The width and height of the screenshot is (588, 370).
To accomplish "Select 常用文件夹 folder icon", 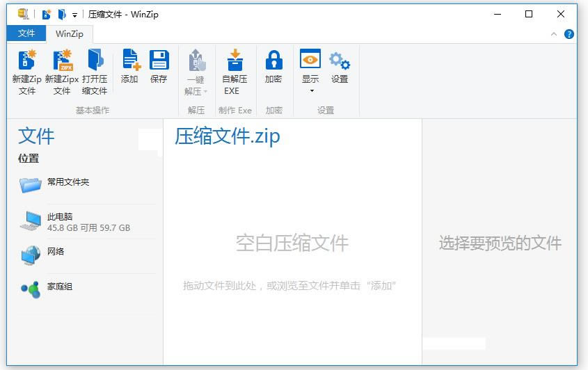I will tap(31, 185).
